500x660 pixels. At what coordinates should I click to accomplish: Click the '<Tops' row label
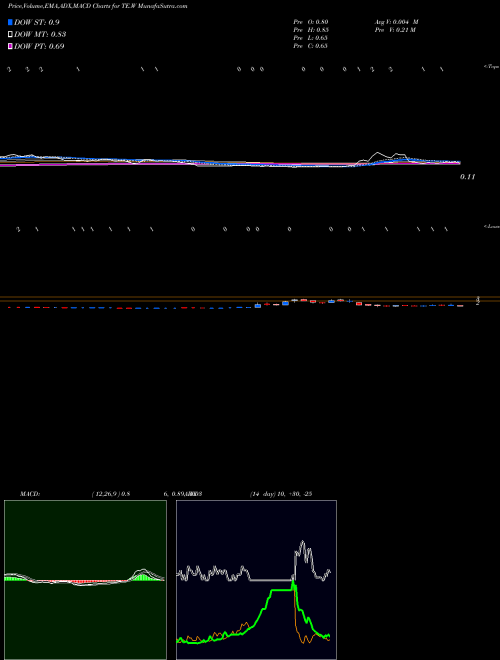click(492, 67)
